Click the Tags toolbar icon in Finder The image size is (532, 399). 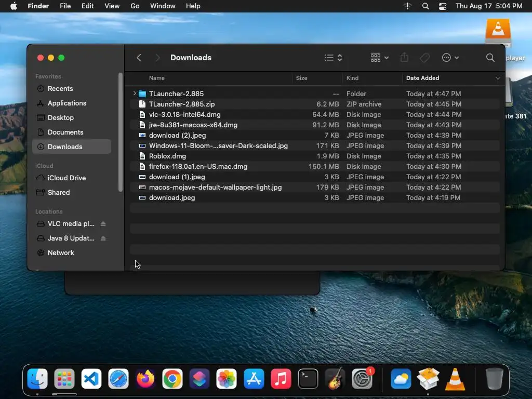coord(424,58)
